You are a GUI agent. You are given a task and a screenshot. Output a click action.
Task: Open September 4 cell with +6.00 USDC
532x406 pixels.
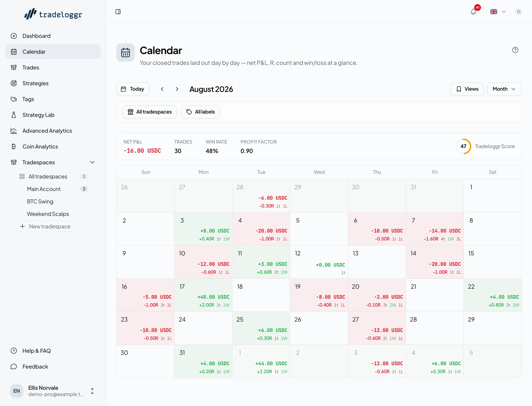[435, 361]
